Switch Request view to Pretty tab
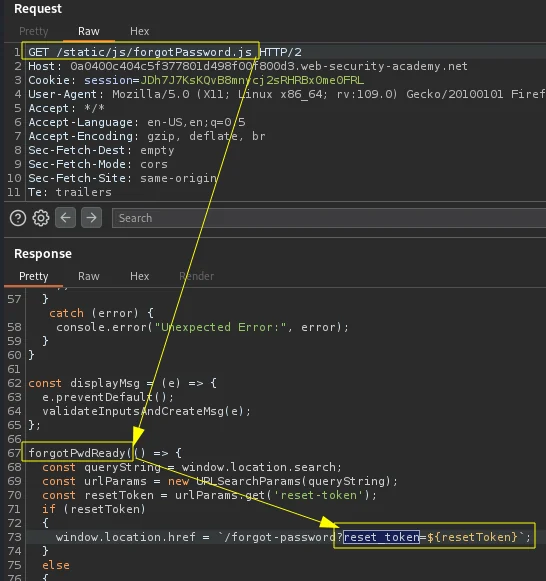 [34, 31]
